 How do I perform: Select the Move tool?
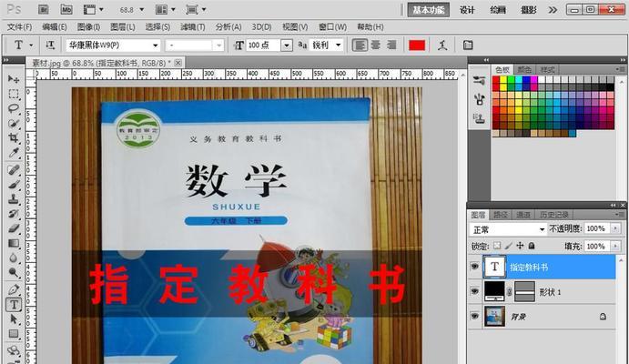[14, 78]
